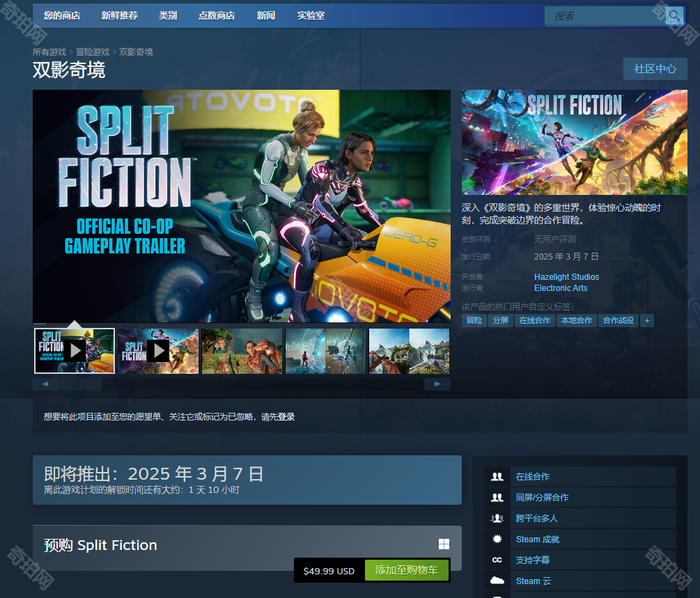Open the 社区中心 community hub
The image size is (700, 598).
point(655,69)
